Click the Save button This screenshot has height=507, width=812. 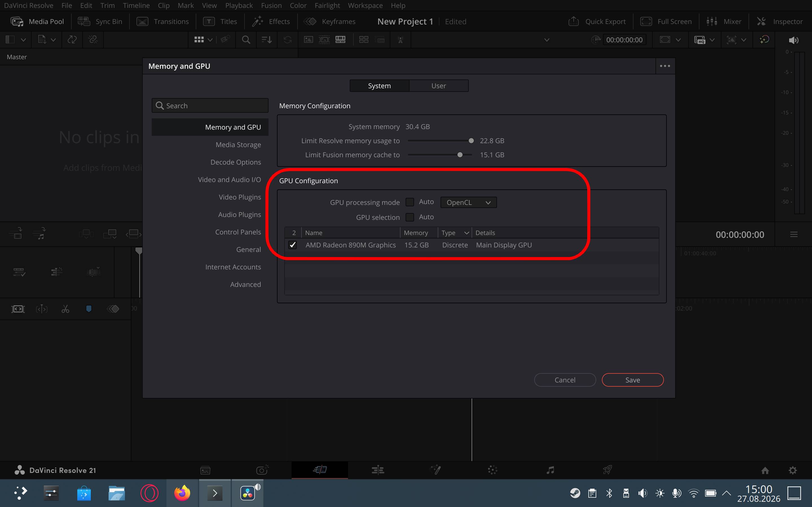pos(633,380)
